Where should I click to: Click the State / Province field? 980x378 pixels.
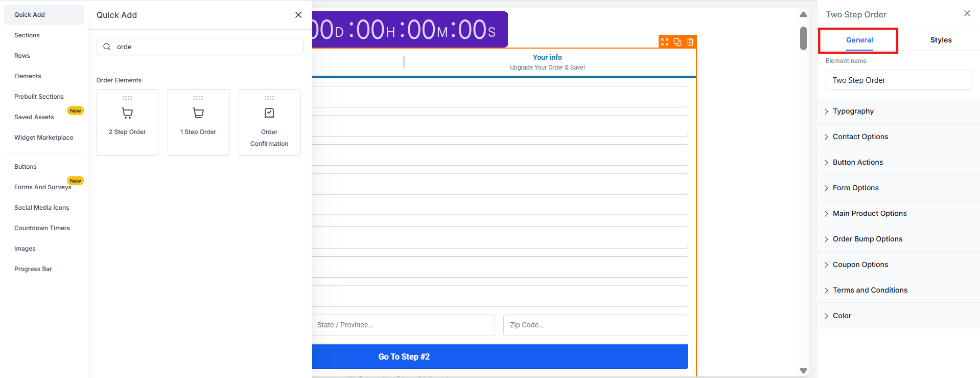(403, 325)
